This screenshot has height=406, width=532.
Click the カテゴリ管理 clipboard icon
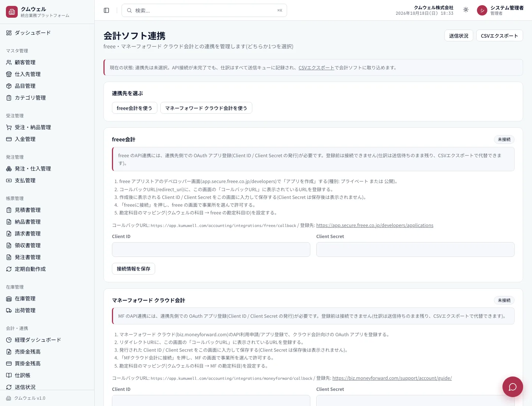9,98
